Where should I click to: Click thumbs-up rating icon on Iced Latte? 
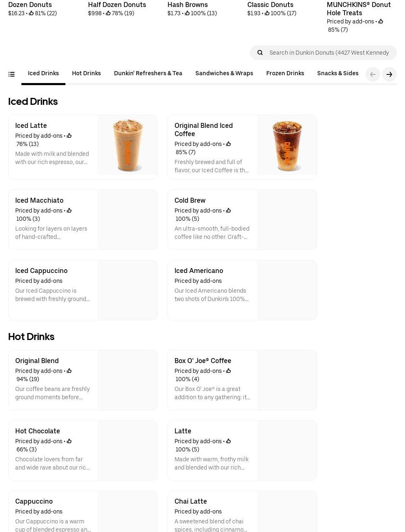(69, 136)
